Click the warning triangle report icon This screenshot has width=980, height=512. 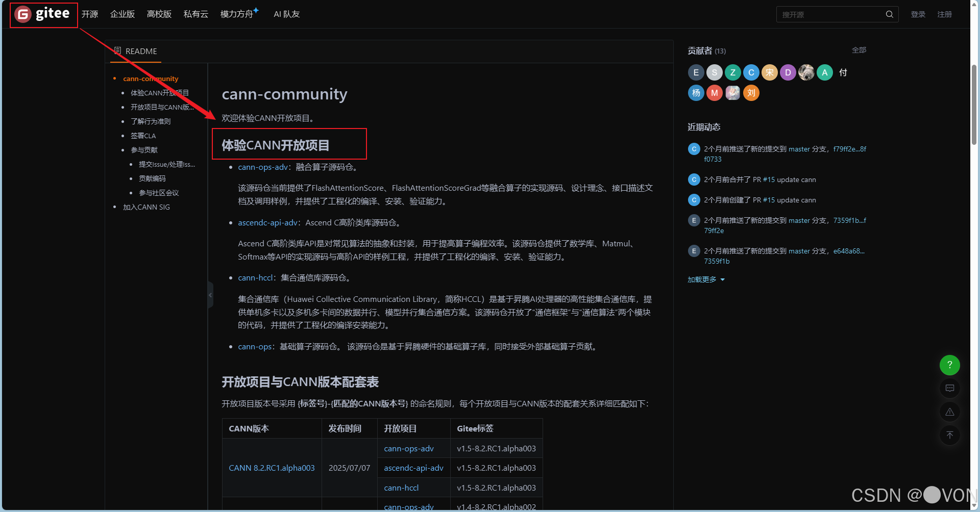point(950,412)
